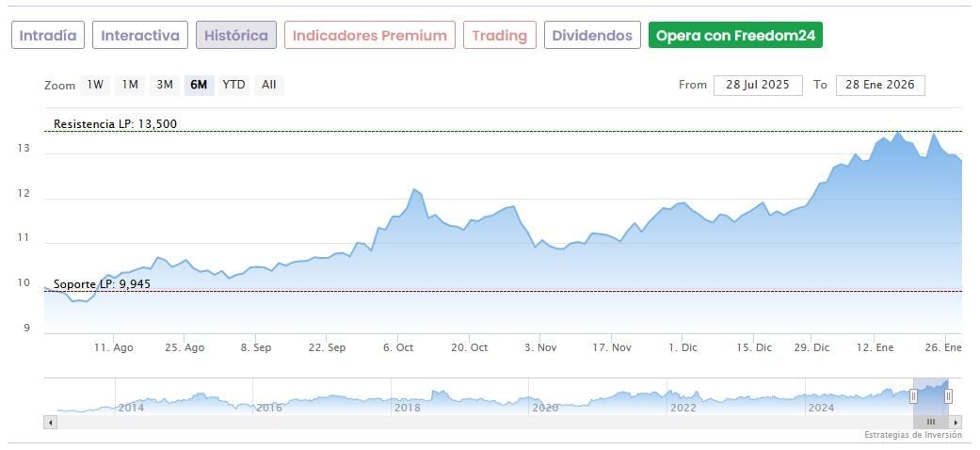Set zoom range to 3M
The width and height of the screenshot is (980, 450).
[x=165, y=85]
